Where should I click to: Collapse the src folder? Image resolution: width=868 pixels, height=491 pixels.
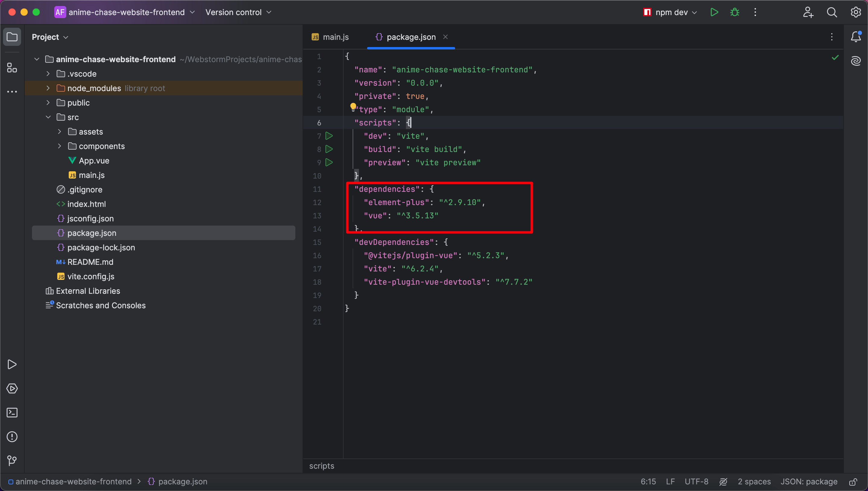pos(48,117)
